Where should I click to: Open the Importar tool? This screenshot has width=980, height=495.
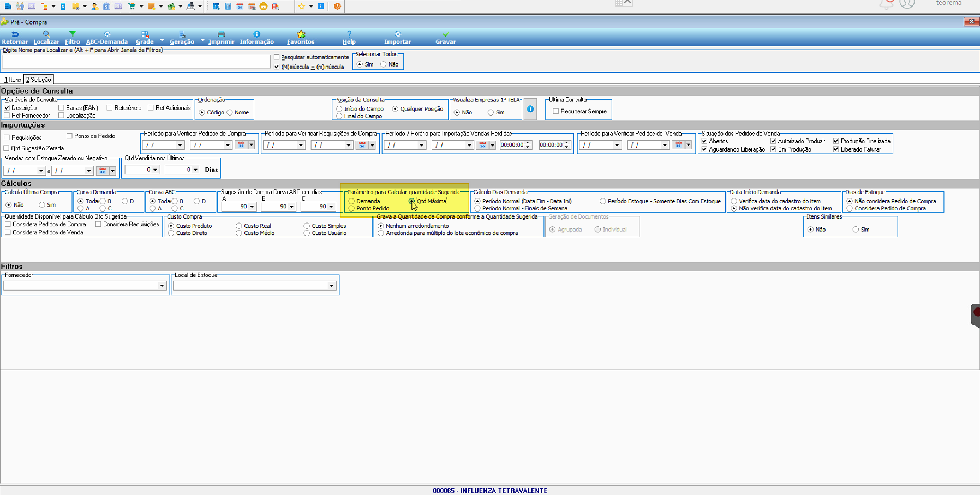[x=397, y=38]
